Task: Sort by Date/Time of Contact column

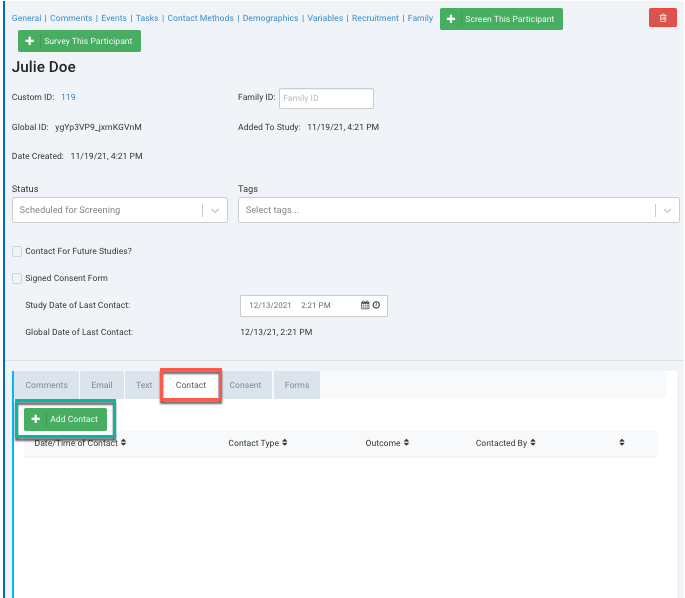Action: point(80,443)
